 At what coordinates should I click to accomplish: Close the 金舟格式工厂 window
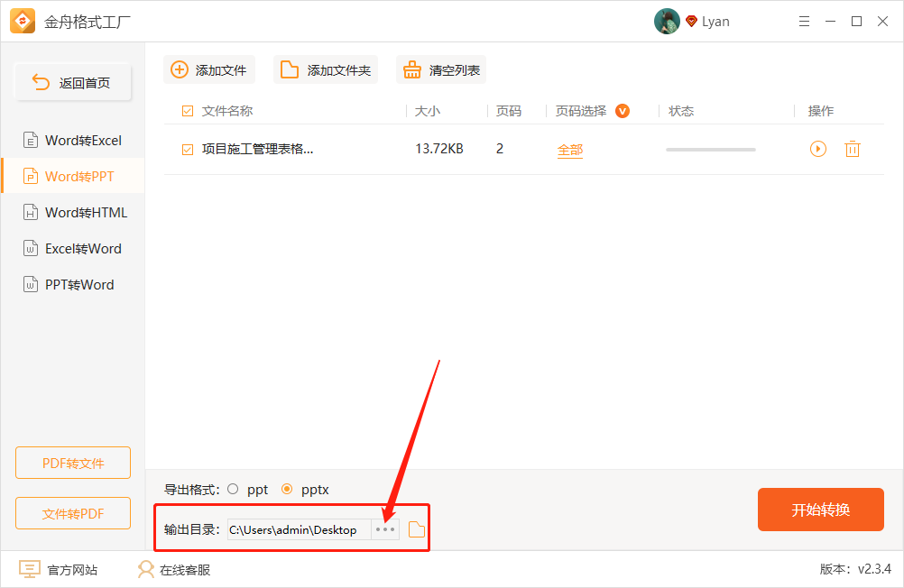click(x=882, y=22)
